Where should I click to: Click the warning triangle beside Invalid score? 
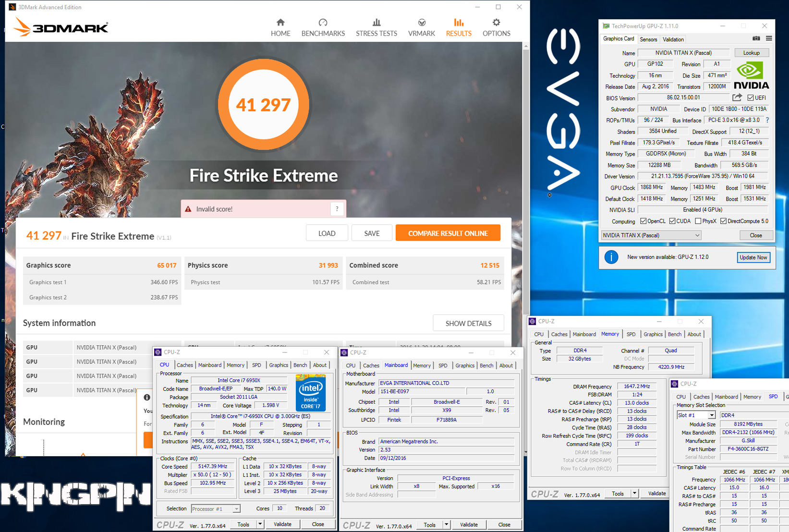(188, 209)
